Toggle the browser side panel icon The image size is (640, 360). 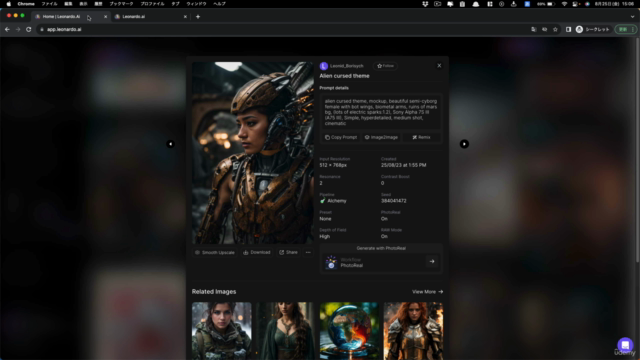point(568,29)
